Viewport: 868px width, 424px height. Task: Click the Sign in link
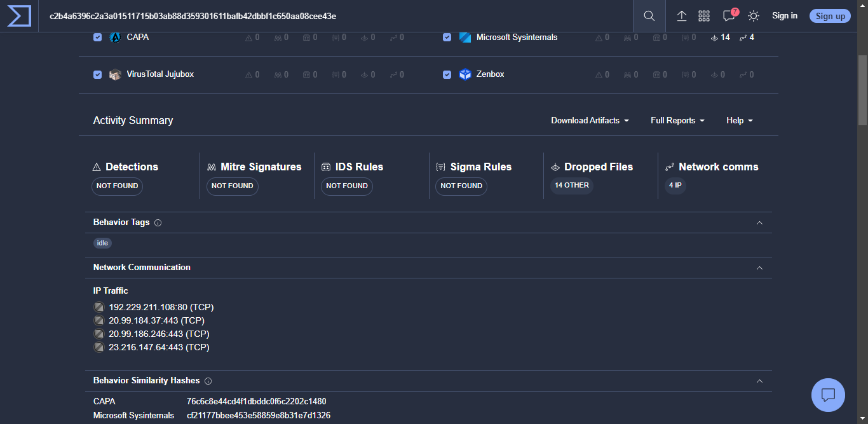pyautogui.click(x=785, y=16)
